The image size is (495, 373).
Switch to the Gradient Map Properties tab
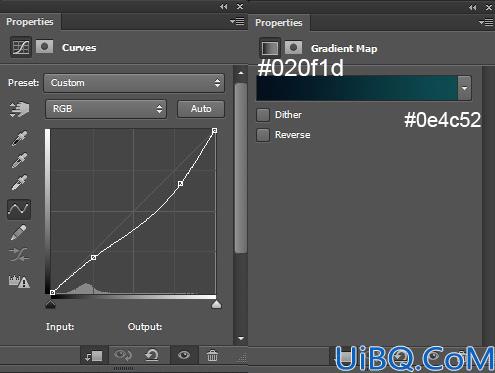[x=279, y=23]
